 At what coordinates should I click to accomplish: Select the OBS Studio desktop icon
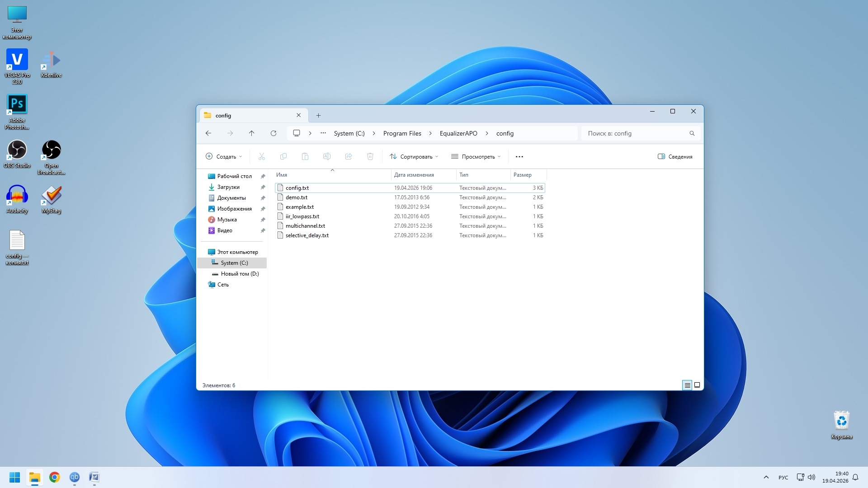[x=17, y=154]
